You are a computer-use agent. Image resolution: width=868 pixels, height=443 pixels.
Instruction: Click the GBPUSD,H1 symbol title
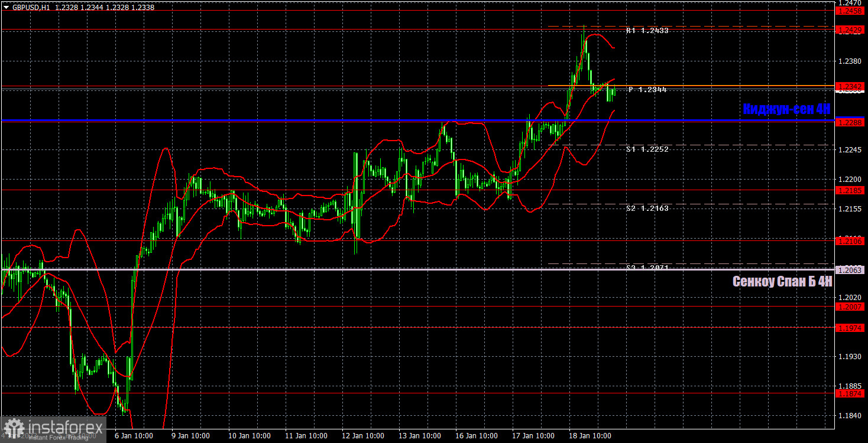pyautogui.click(x=31, y=8)
